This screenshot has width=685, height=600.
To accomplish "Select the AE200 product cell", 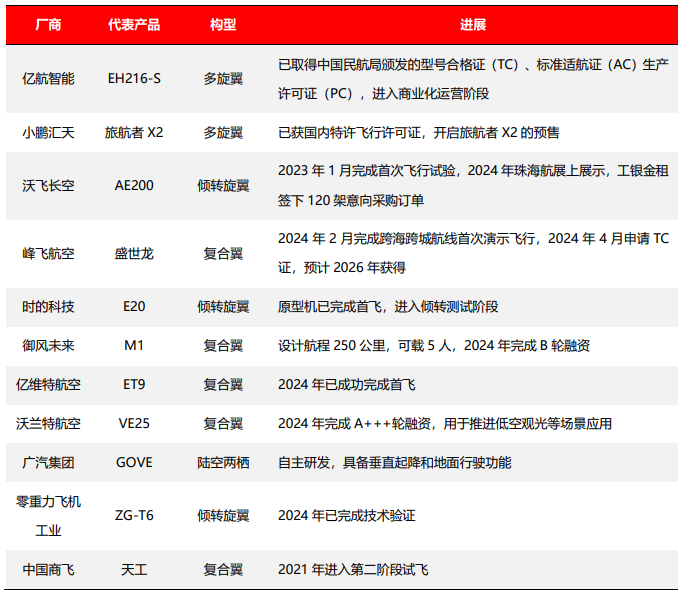I will [x=134, y=186].
